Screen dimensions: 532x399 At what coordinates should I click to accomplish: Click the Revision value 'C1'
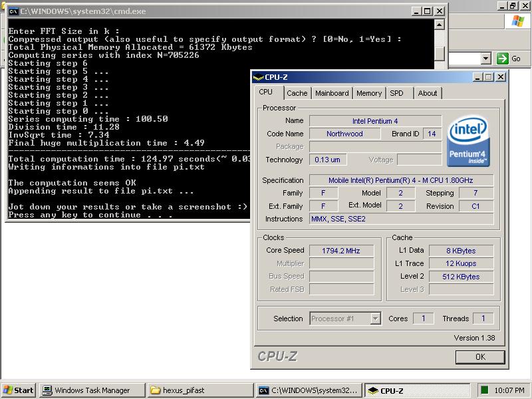(x=475, y=206)
